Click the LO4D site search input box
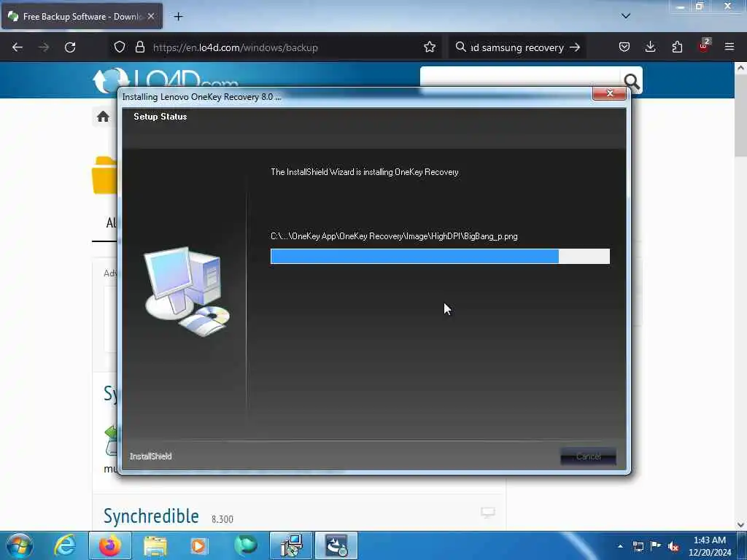 [x=519, y=79]
